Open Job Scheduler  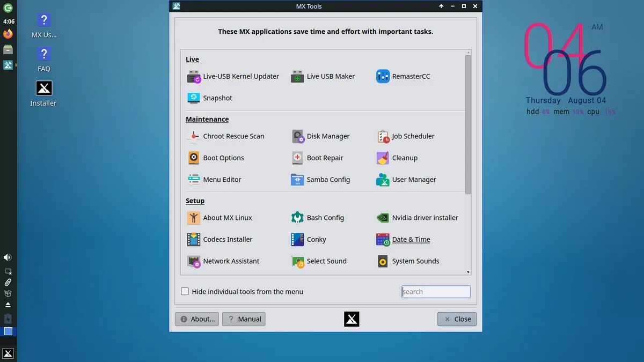tap(406, 136)
